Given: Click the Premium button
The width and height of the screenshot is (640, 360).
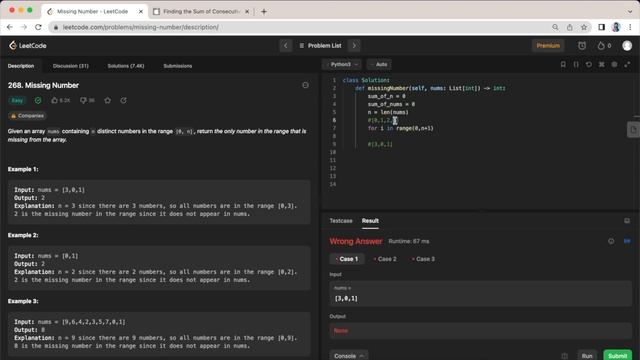Looking at the screenshot, I should click(548, 45).
